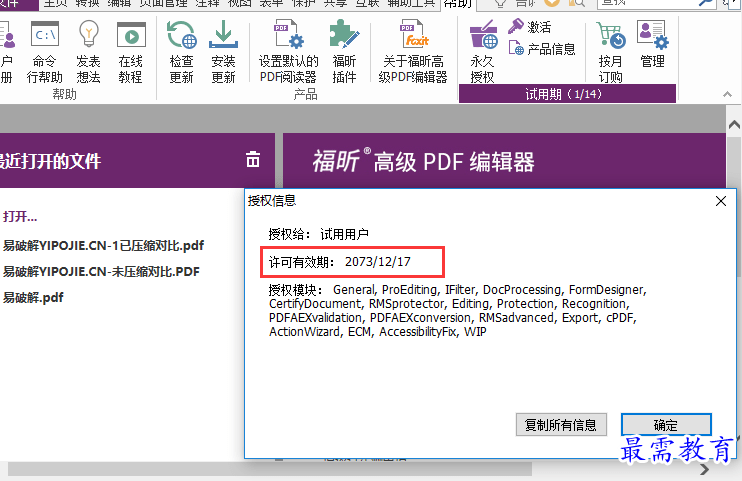Open the 命令行帮助 command line help
742x481 pixels.
(44, 52)
